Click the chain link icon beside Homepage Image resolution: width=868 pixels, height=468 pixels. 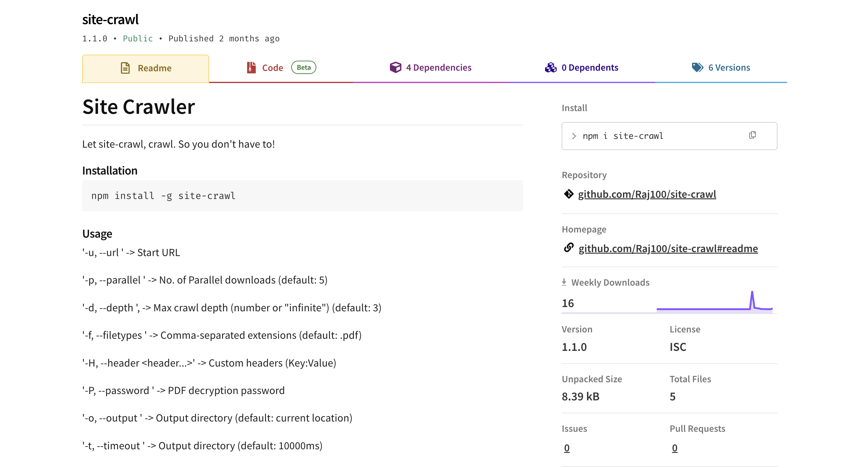(569, 248)
